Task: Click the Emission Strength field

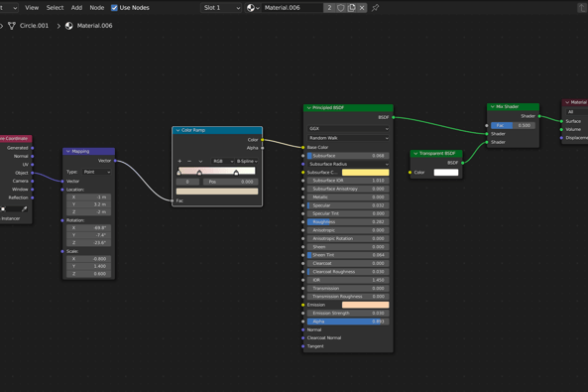Action: pos(348,314)
